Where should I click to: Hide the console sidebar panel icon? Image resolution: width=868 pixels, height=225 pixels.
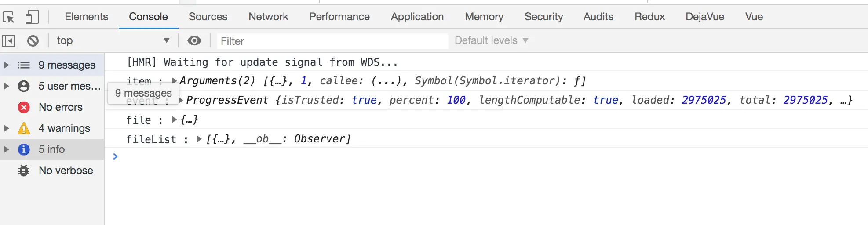click(8, 41)
